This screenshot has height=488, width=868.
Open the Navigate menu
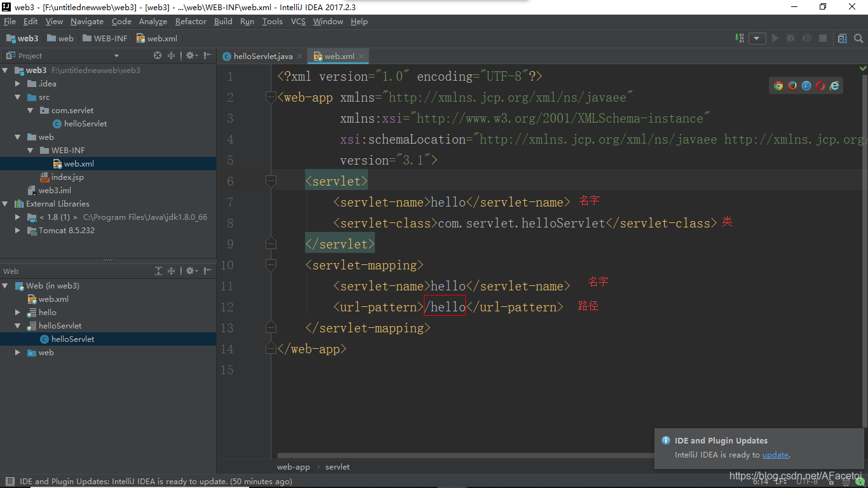(87, 22)
